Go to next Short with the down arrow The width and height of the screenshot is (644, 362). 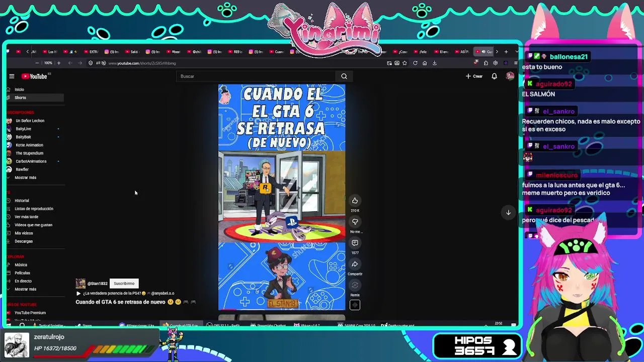click(x=508, y=213)
